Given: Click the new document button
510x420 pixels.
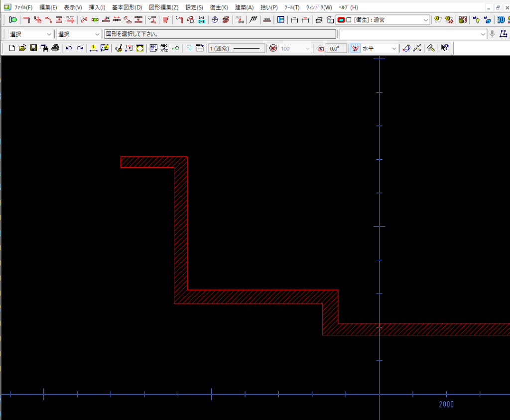Looking at the screenshot, I should click(12, 48).
